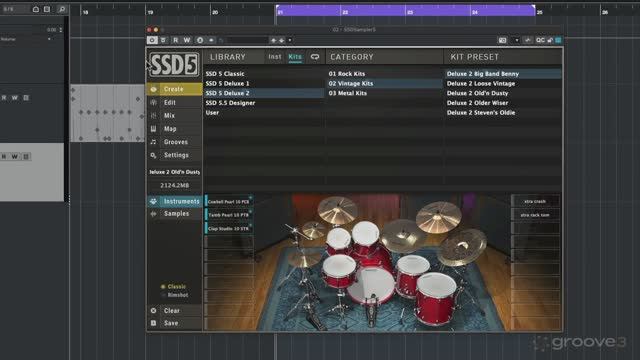This screenshot has width=640, height=360.
Task: Open QC quick controls button
Action: [x=540, y=40]
